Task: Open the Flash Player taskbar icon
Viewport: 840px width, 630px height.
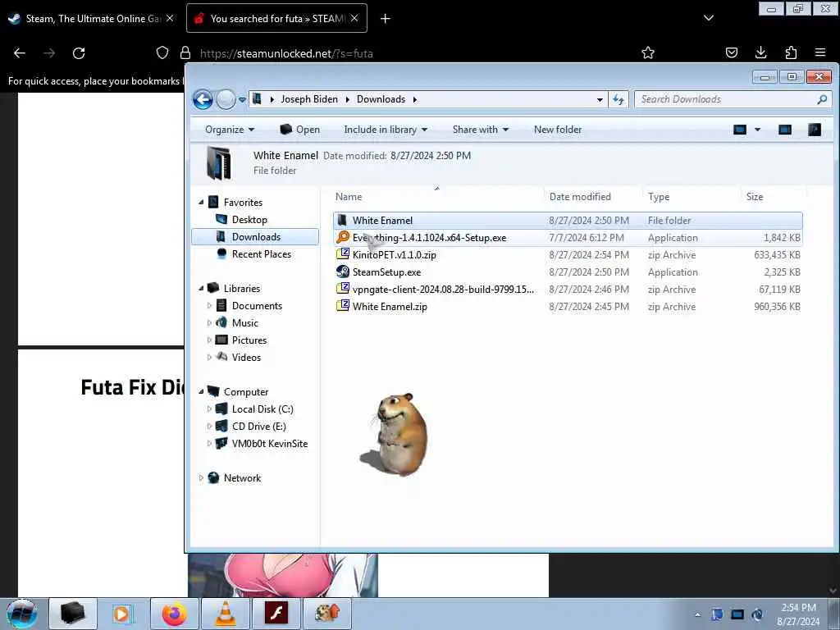Action: point(276,614)
